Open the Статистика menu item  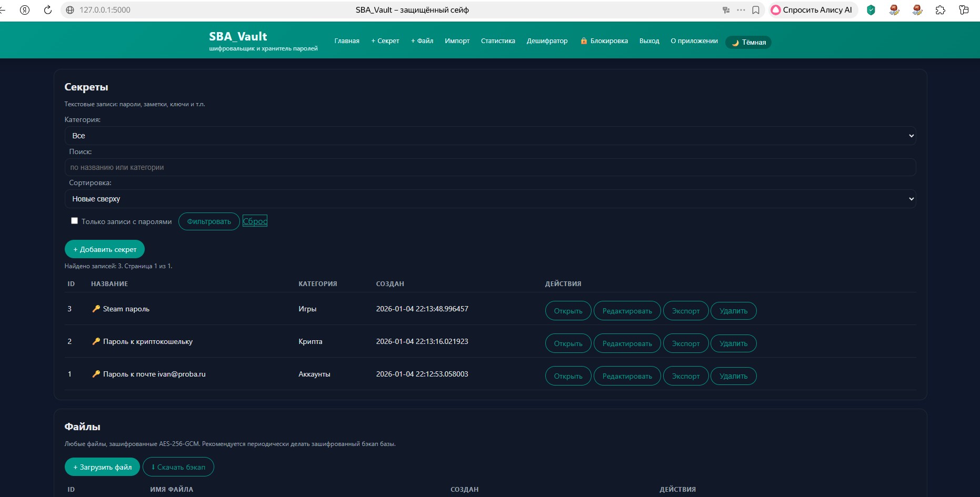497,40
